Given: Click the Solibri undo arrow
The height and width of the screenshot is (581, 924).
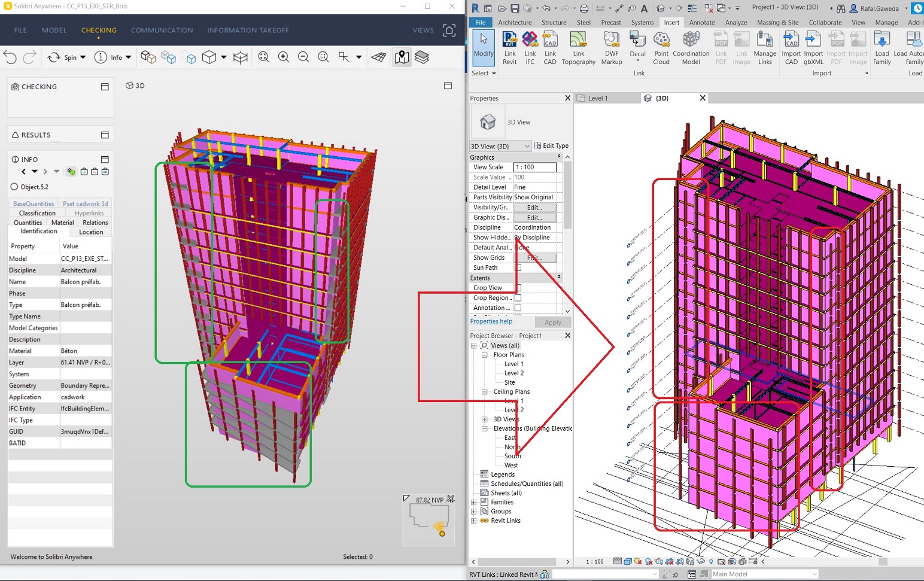Looking at the screenshot, I should pos(10,57).
